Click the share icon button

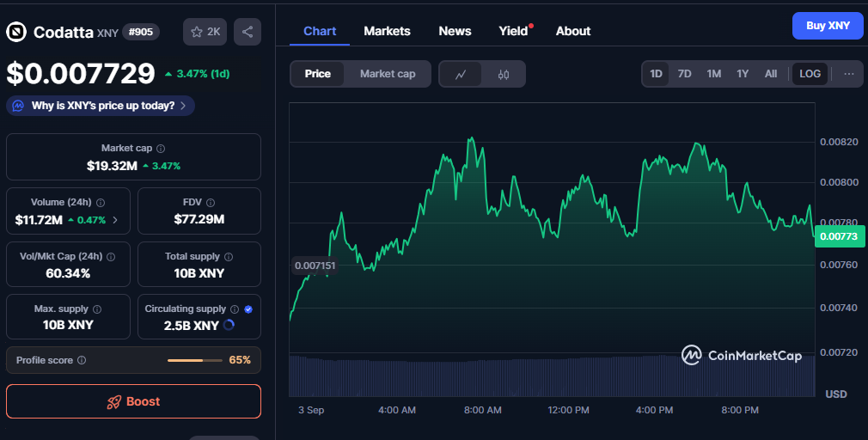248,32
